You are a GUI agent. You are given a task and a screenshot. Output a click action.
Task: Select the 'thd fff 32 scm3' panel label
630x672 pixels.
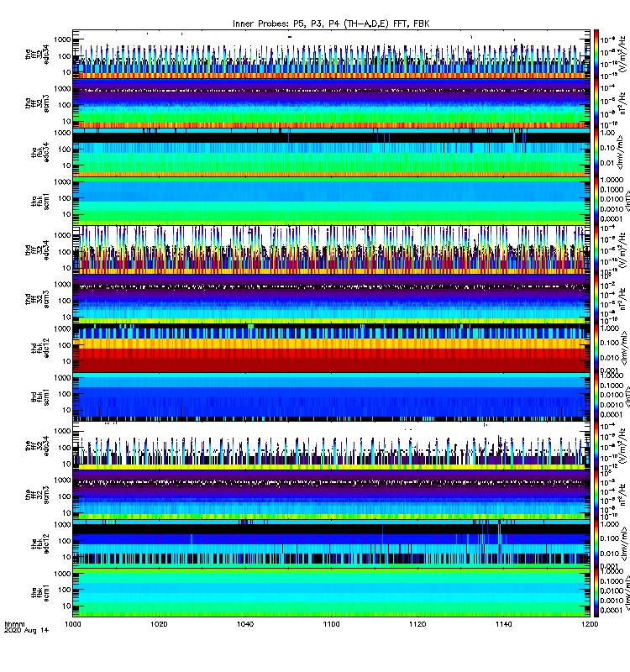pyautogui.click(x=37, y=299)
